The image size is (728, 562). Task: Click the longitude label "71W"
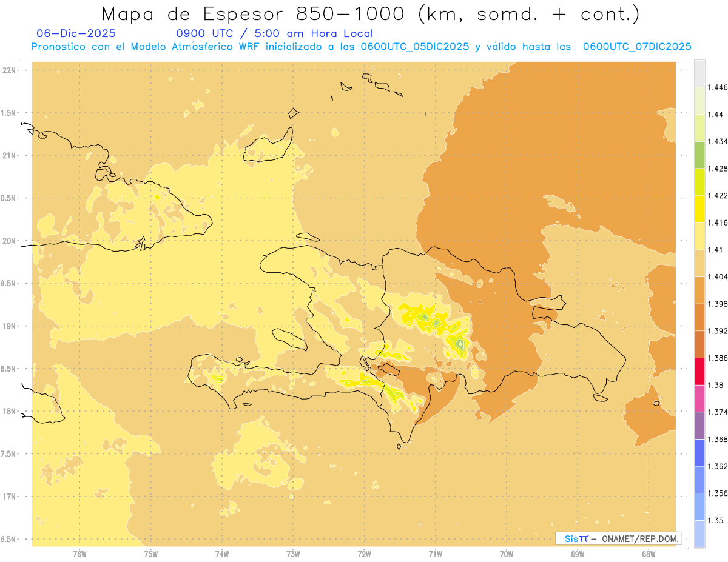click(435, 555)
